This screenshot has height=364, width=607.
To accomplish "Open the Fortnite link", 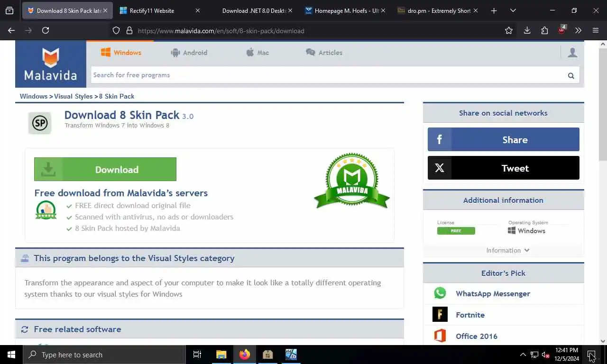I will point(470,315).
